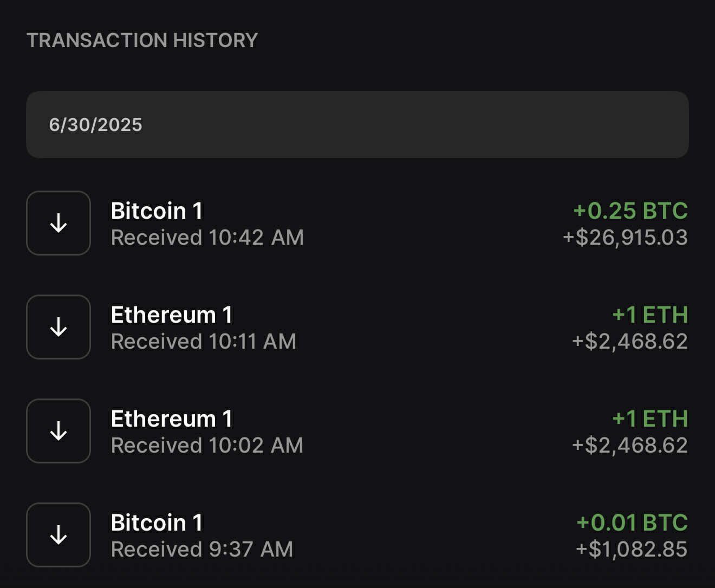Viewport: 715px width, 588px height.
Task: Click the +$1,082.85 value
Action: tap(632, 549)
